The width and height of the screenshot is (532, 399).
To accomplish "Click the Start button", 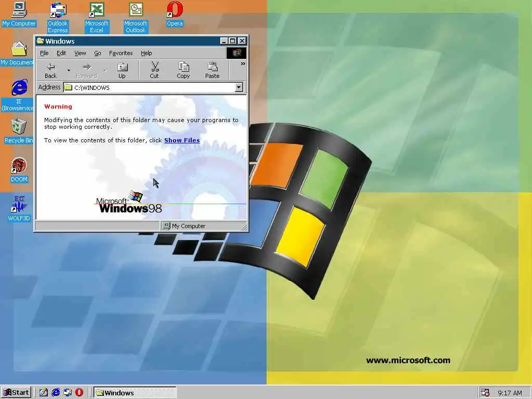I will tap(16, 393).
